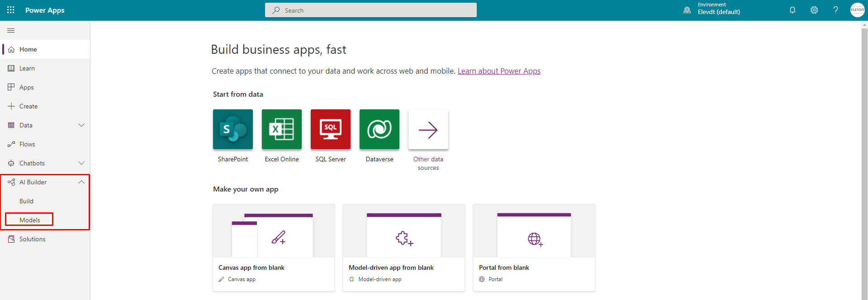Click the Create plus icon
Screen dimensions: 868x300
coord(11,106)
